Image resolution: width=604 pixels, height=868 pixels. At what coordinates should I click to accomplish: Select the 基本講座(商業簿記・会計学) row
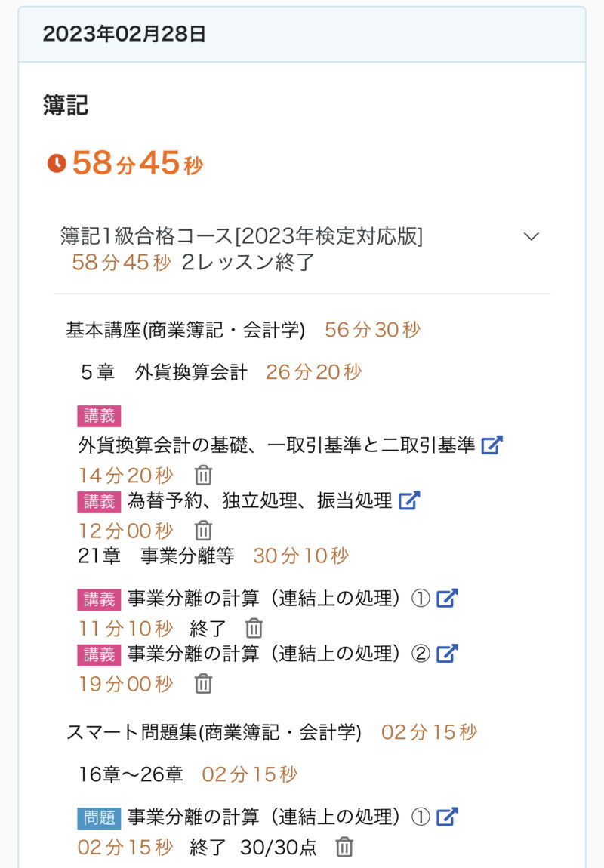186,330
